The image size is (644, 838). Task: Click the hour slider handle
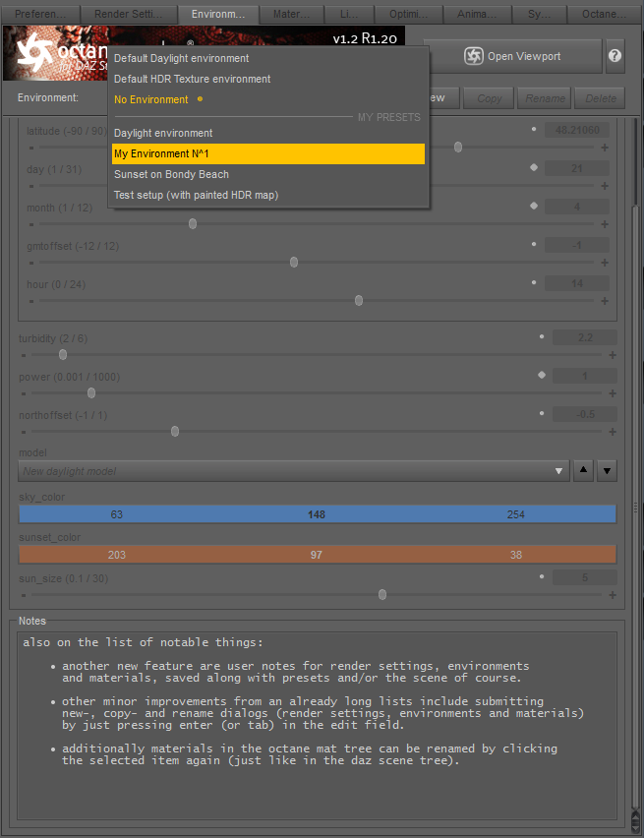tap(359, 301)
